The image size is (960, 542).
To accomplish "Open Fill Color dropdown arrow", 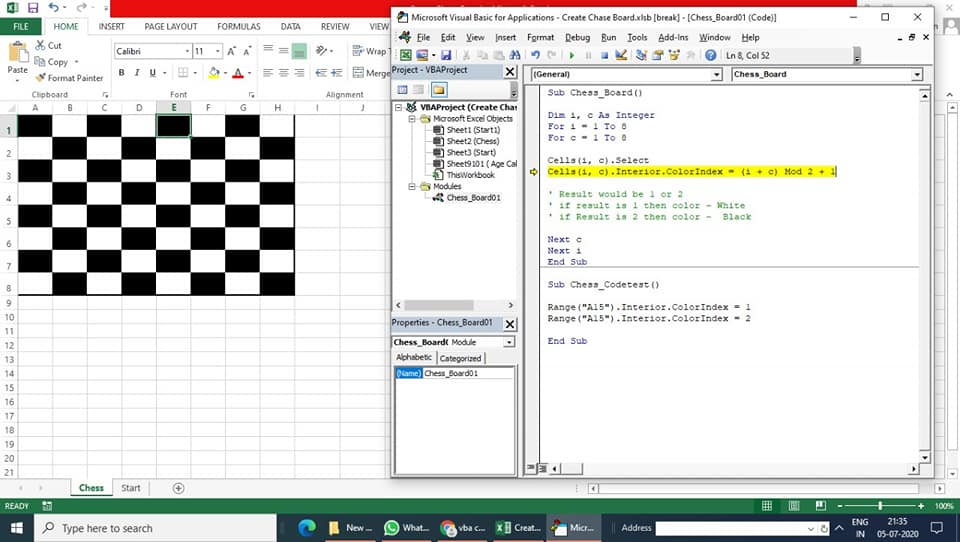I will pos(225,73).
